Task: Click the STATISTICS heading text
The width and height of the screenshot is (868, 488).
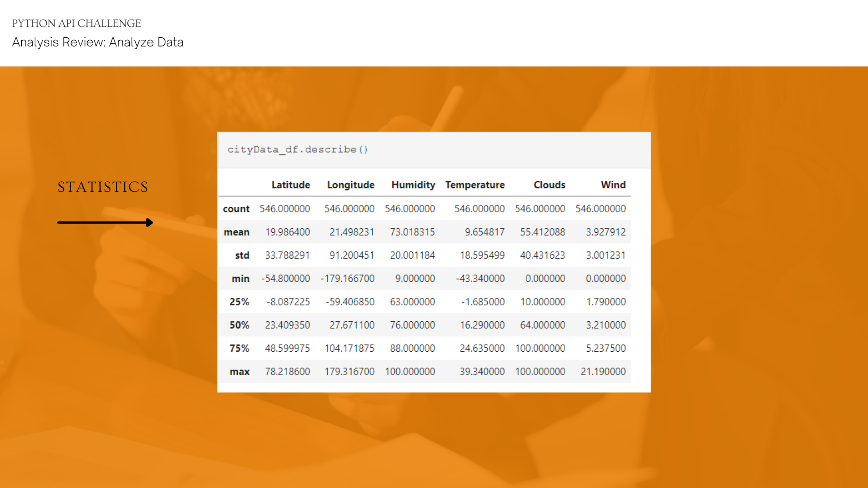Action: [x=103, y=187]
